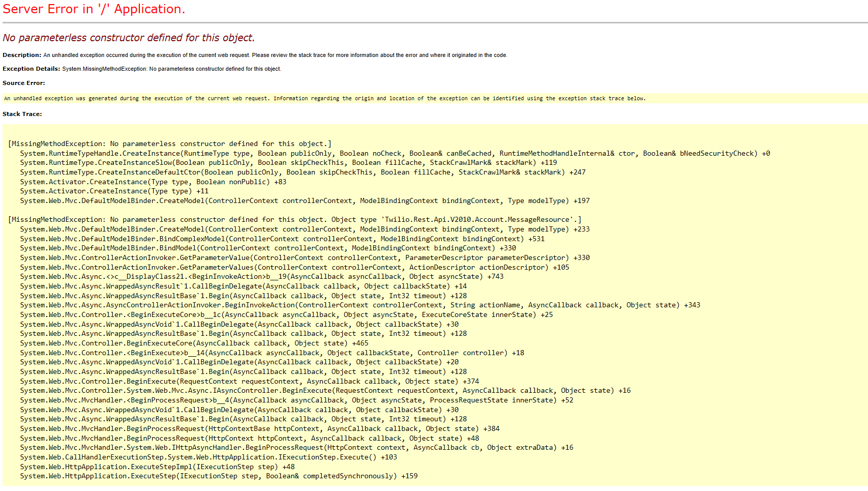The image size is (868, 491).
Task: Select the 'No parameterless constructor defined' subtitle
Action: tap(129, 37)
